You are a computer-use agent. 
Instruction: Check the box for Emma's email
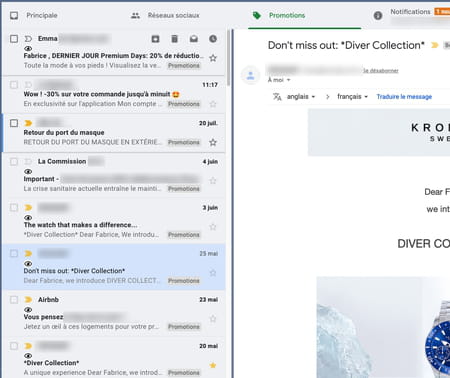(x=14, y=39)
